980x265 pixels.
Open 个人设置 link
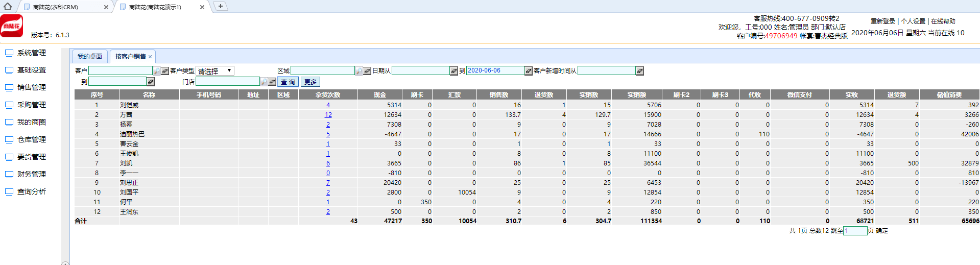click(913, 21)
